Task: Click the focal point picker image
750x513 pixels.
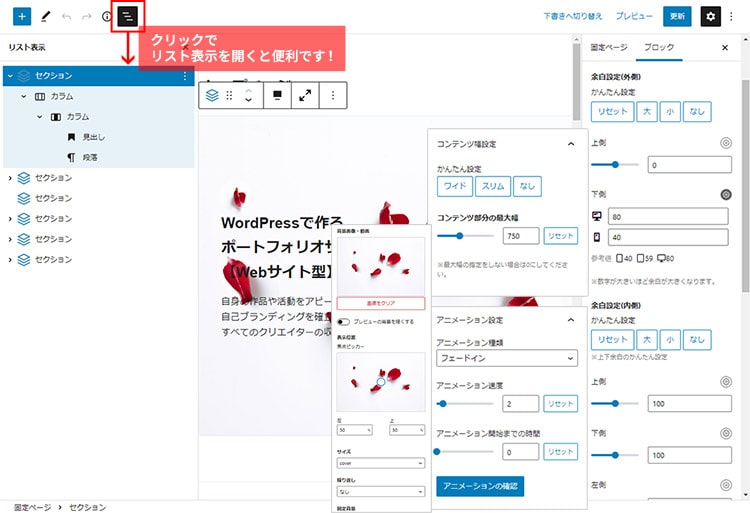Action: tap(381, 382)
